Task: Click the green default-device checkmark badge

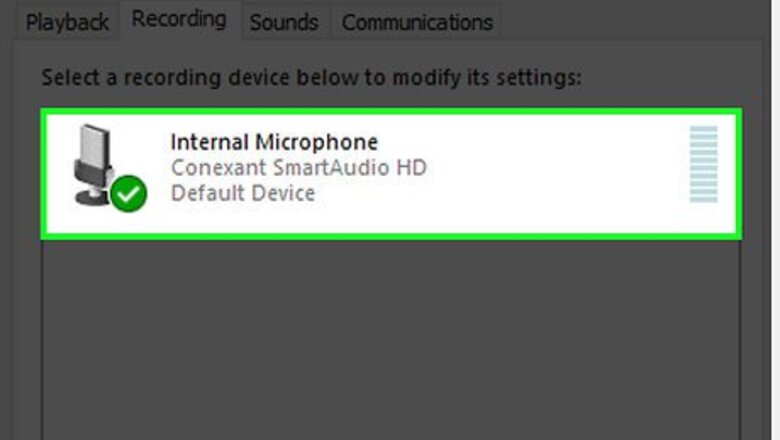Action: click(128, 194)
